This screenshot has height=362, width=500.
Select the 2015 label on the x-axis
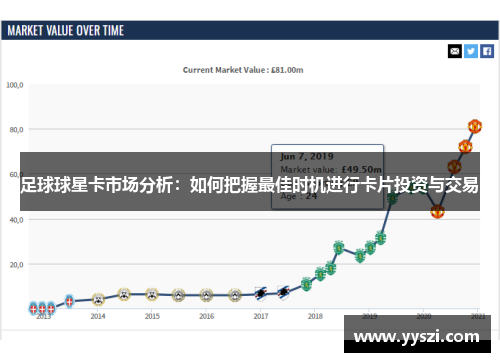pos(152,316)
